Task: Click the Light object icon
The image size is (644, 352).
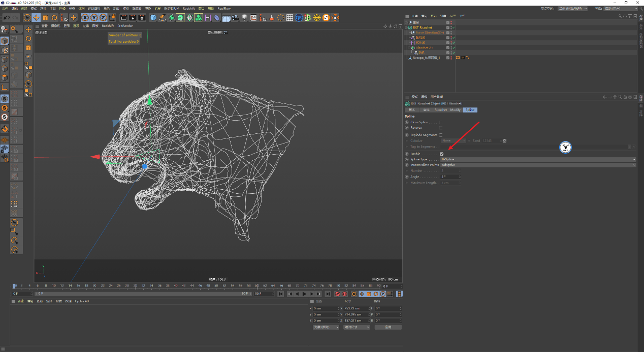Action: [244, 18]
